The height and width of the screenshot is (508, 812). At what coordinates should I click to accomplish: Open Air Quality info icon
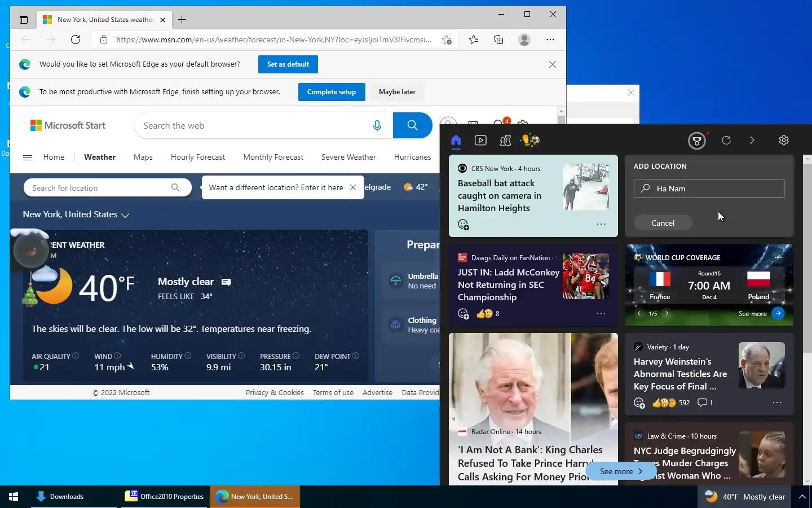[x=76, y=356]
